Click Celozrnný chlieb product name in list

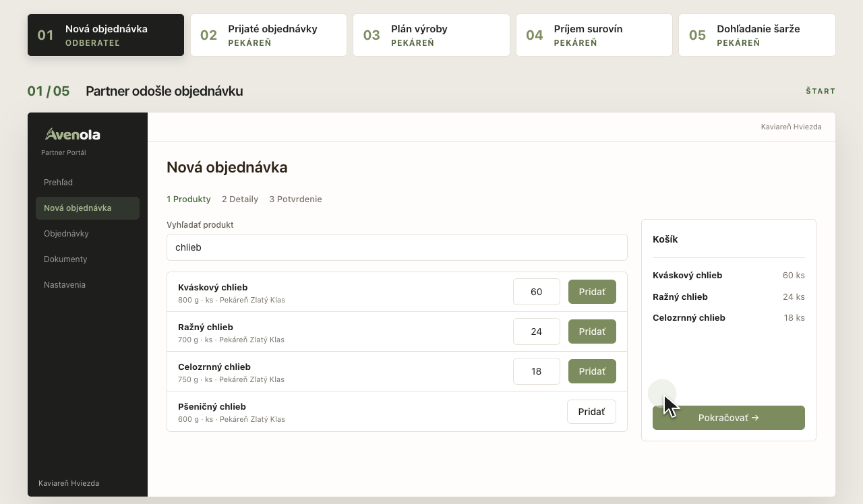point(214,367)
